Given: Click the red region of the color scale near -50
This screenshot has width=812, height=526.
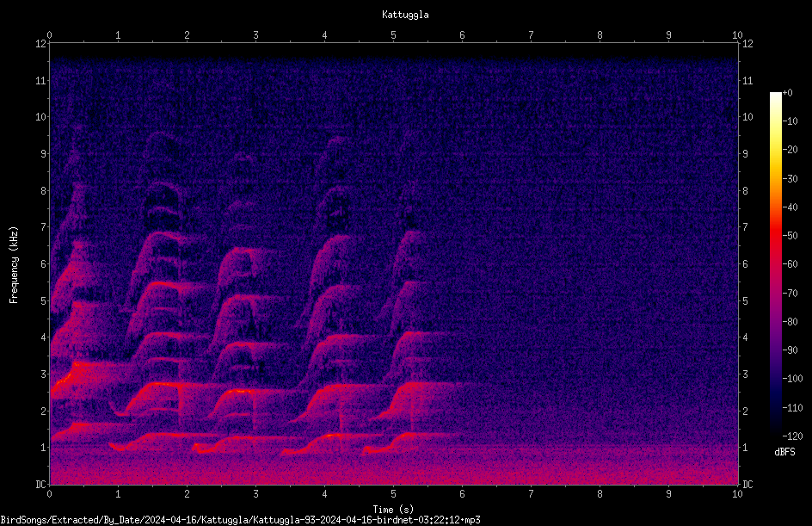Looking at the screenshot, I should (x=775, y=236).
